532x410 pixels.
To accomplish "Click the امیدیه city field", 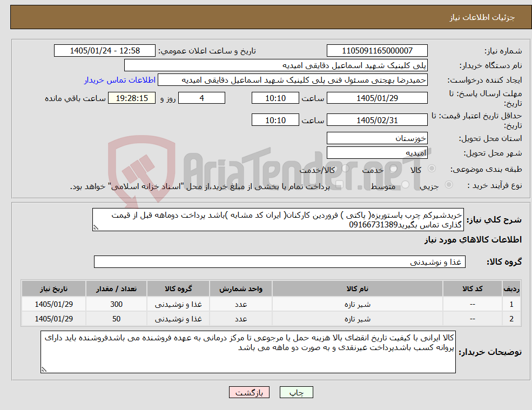I will point(377,153).
